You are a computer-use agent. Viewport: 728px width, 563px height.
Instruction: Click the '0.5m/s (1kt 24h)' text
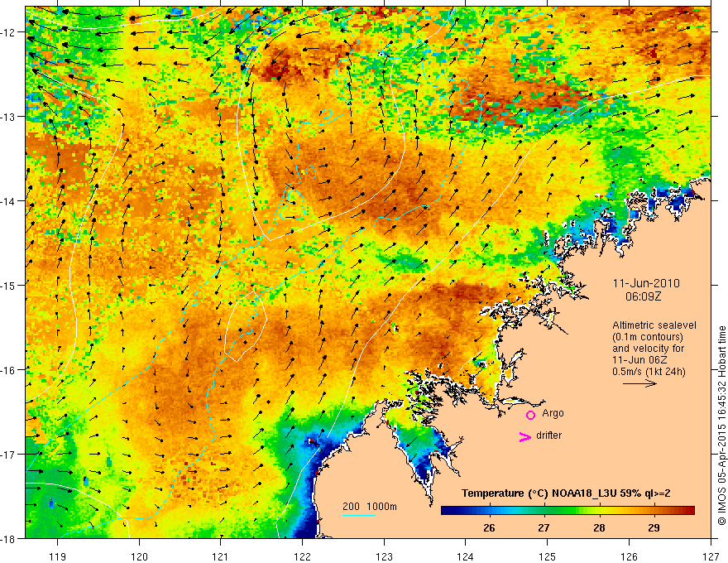pos(649,372)
